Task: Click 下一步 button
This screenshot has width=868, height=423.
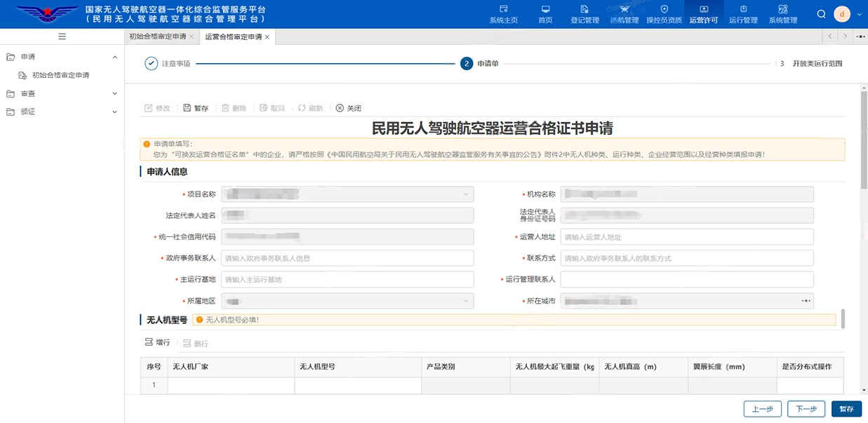Action: (806, 409)
